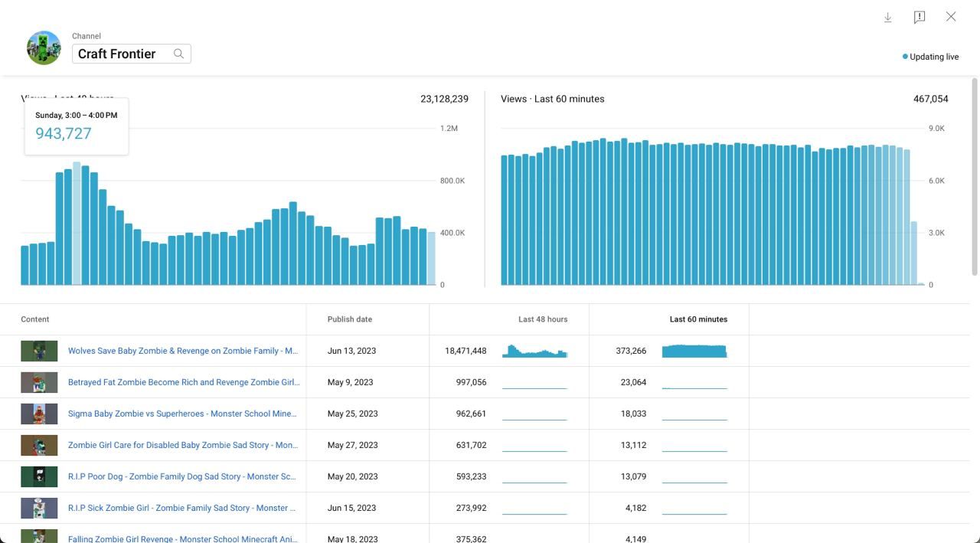Screen dimensions: 980x543
Task: Click the Publish date column header
Action: 350,319
